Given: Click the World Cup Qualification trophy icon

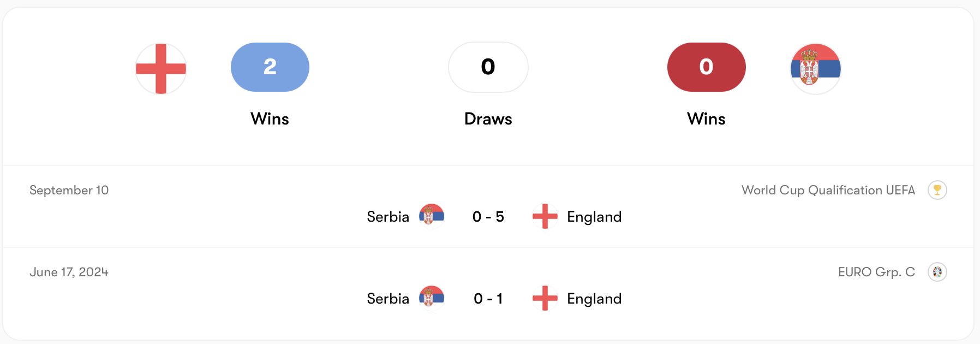Looking at the screenshot, I should pos(937,190).
